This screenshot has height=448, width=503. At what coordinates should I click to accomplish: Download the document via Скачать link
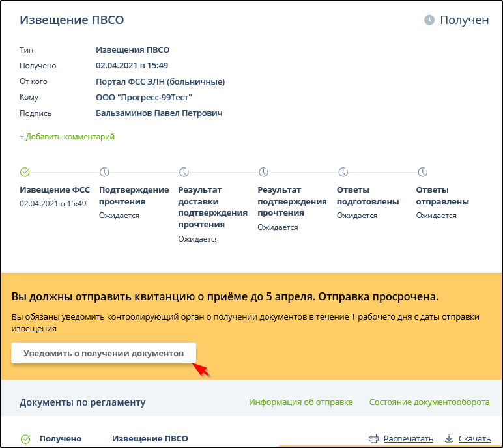point(474,439)
